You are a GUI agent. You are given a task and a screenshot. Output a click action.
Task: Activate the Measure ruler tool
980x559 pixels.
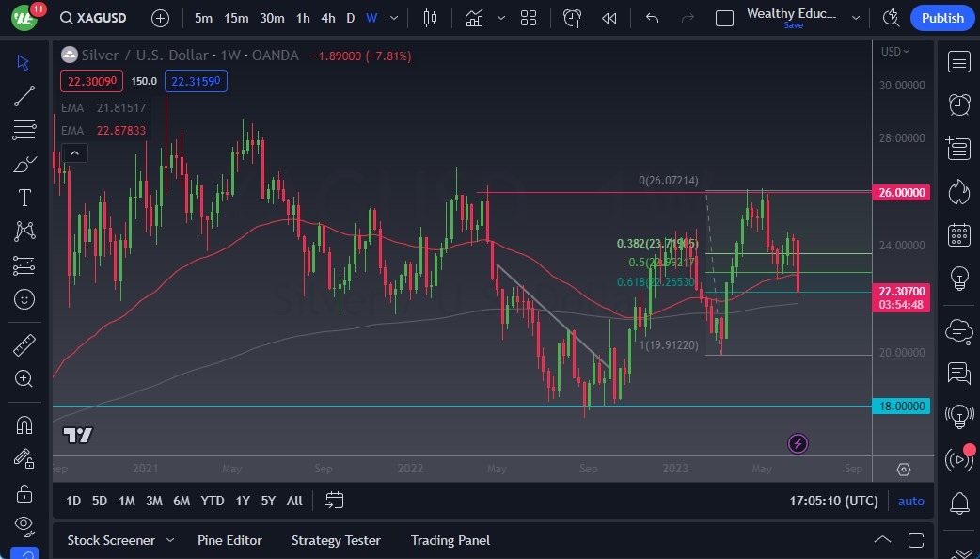(24, 345)
